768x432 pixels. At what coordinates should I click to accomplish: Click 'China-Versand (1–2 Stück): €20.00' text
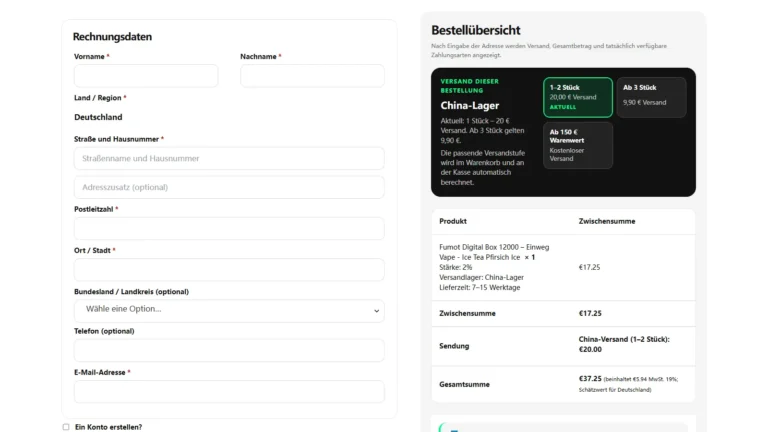[x=624, y=344]
